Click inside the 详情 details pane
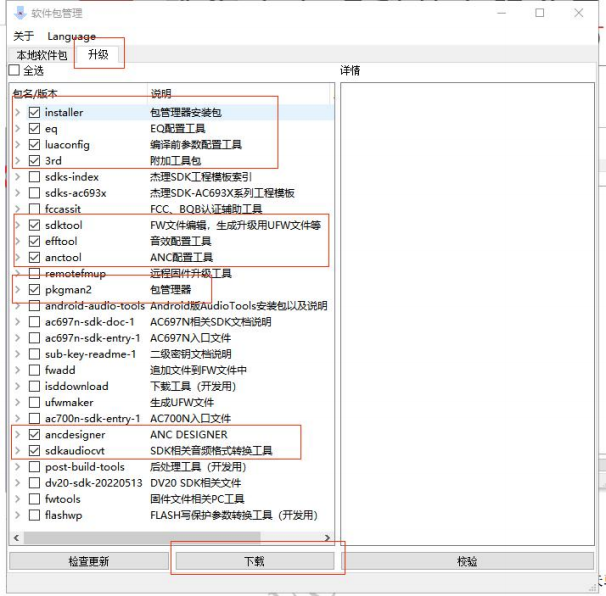 point(467,313)
